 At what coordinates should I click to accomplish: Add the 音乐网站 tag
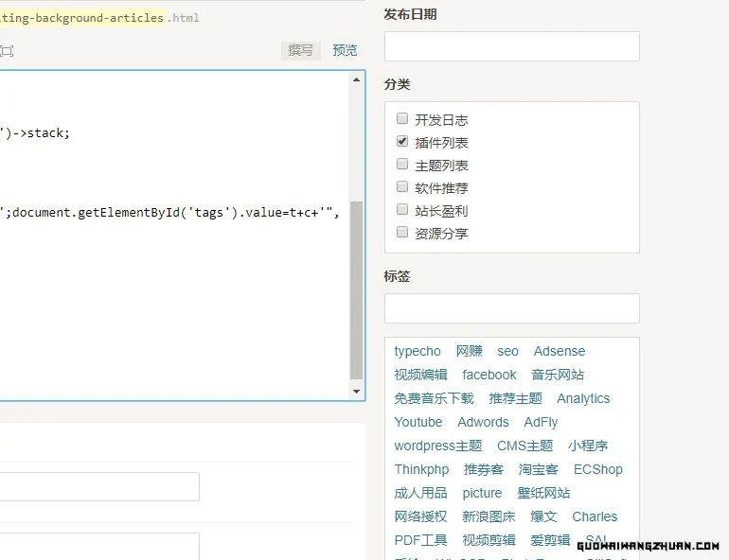tap(558, 375)
